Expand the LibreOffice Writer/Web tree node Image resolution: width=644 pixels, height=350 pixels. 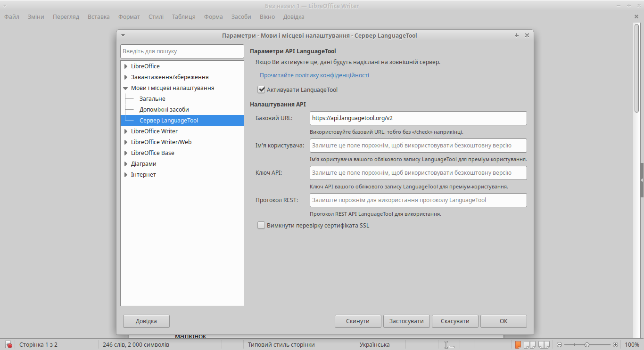126,142
